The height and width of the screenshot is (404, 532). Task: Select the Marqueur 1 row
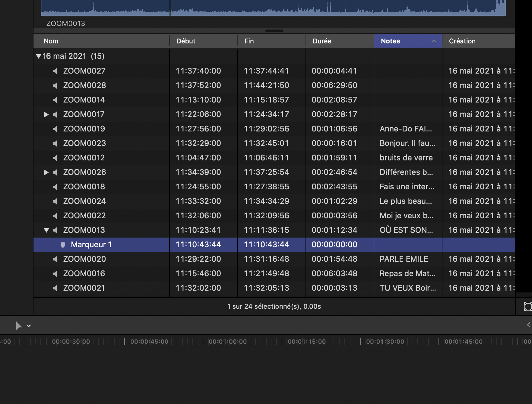pos(274,245)
